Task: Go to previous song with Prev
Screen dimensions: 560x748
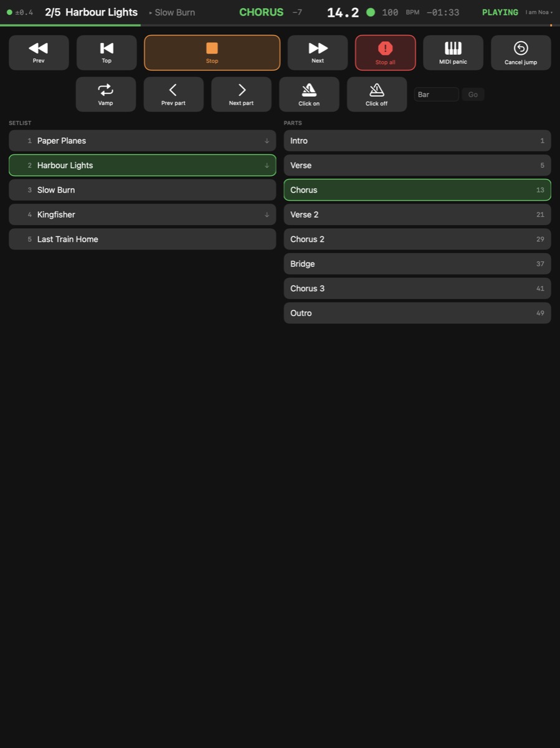Action: pos(39,52)
